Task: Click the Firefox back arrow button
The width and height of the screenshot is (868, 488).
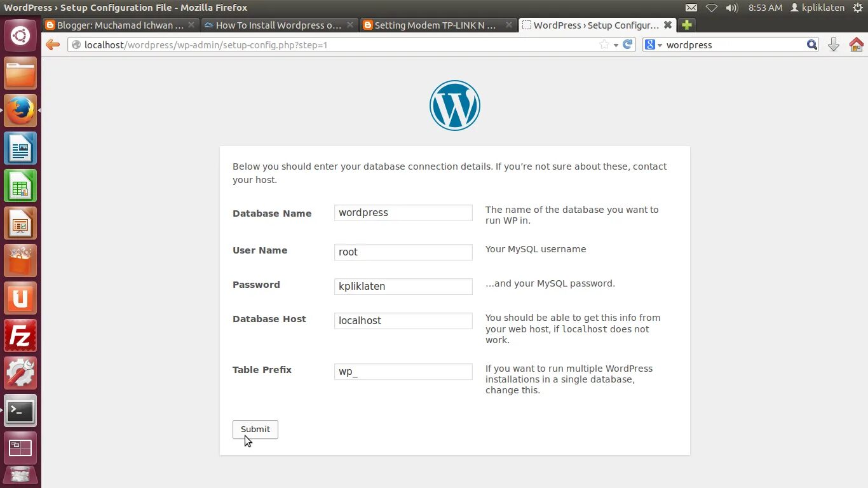Action: click(x=53, y=44)
